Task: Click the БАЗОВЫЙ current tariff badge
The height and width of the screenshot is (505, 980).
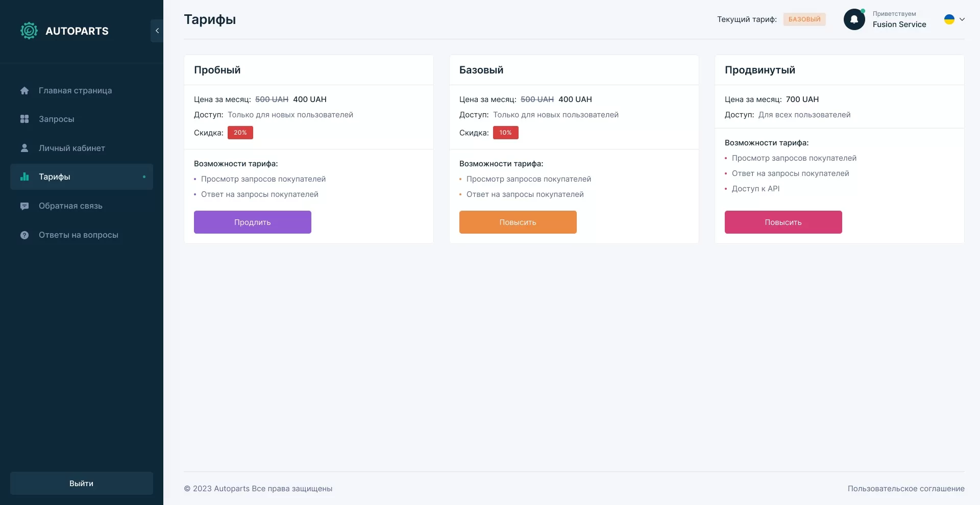Action: [804, 19]
